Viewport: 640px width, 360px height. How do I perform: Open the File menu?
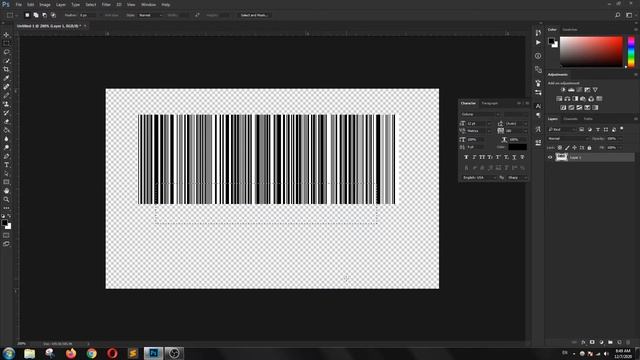click(x=18, y=4)
